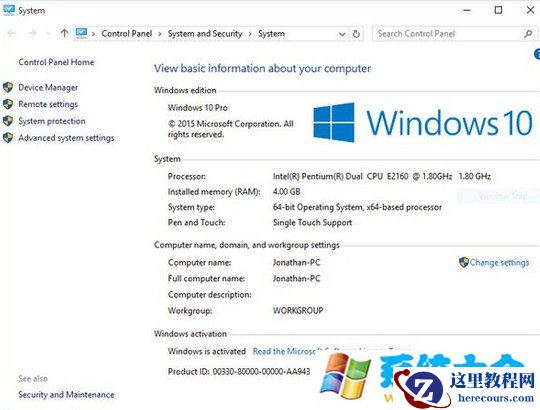This screenshot has height=410, width=540.
Task: Click the 4.00 GB RAM value
Action: [x=287, y=191]
